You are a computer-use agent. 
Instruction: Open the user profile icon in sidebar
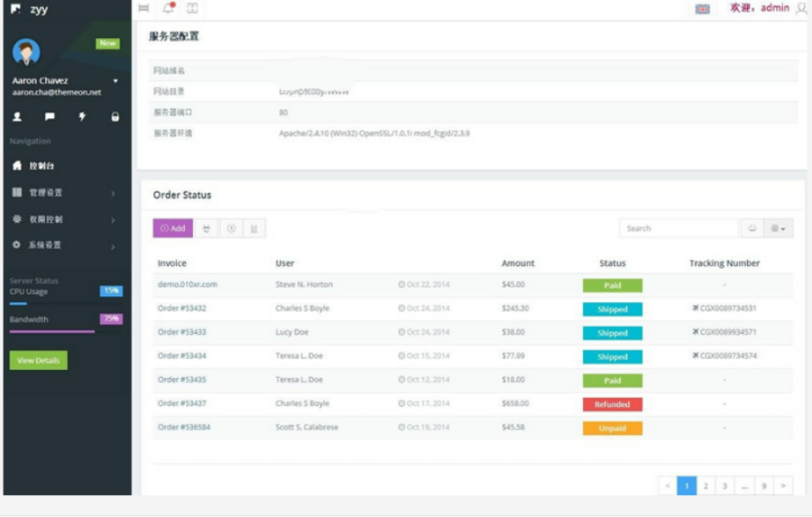(x=17, y=116)
